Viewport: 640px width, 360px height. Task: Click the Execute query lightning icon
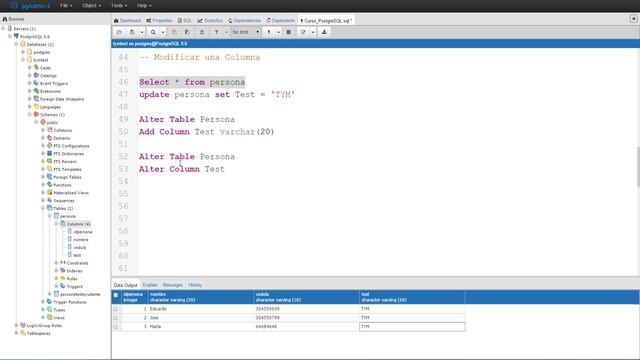(x=269, y=32)
